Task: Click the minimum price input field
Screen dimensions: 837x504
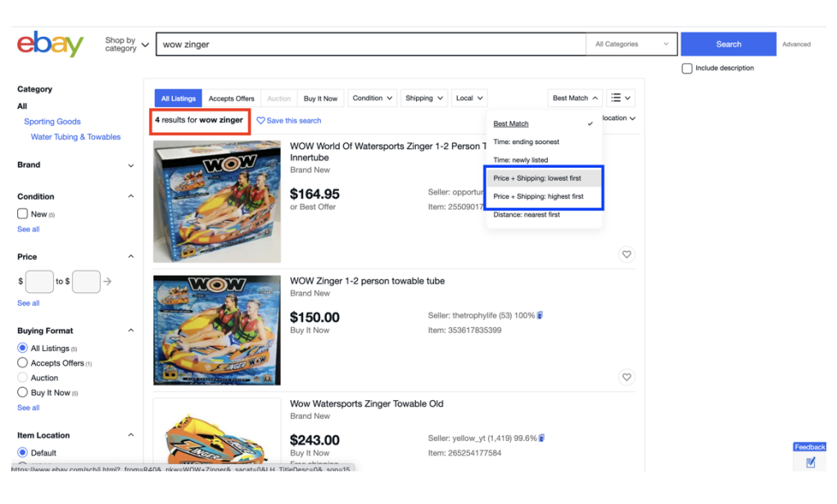Action: click(39, 281)
